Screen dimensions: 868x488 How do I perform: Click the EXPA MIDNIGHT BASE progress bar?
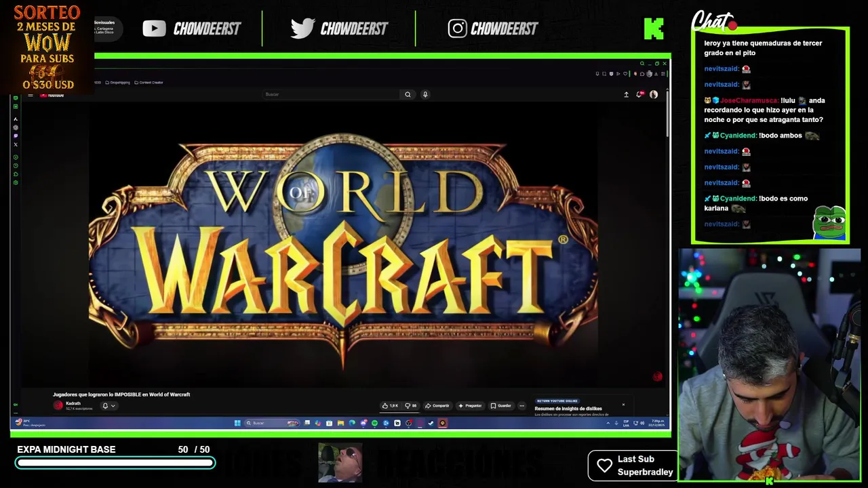115,463
